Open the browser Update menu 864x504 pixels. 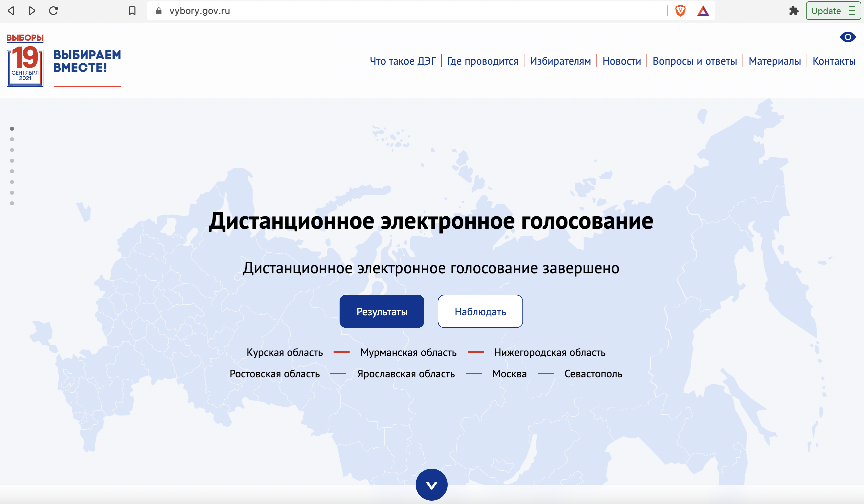832,11
